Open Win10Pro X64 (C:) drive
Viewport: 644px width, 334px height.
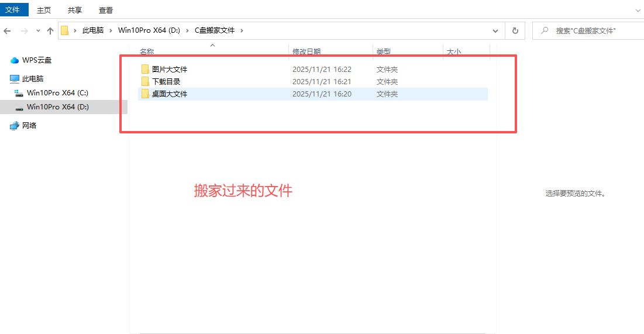pyautogui.click(x=57, y=92)
